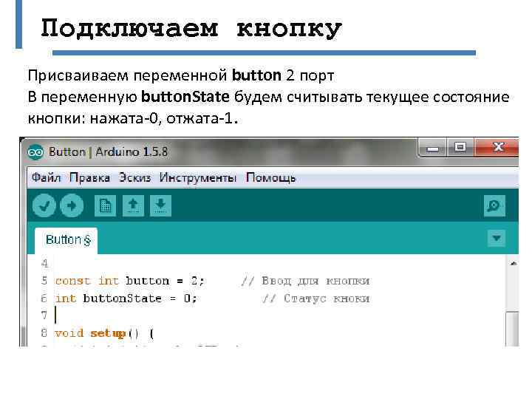Image resolution: width=532 pixels, height=399 pixels.
Task: Select the Button sketch tab
Action: [x=66, y=241]
